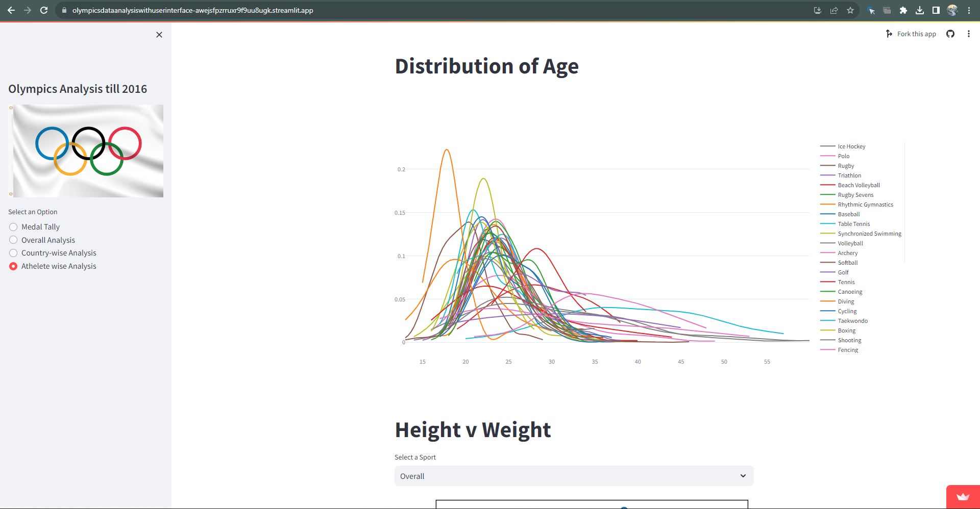
Task: Open the Chrome three-dot menu
Action: (969, 10)
